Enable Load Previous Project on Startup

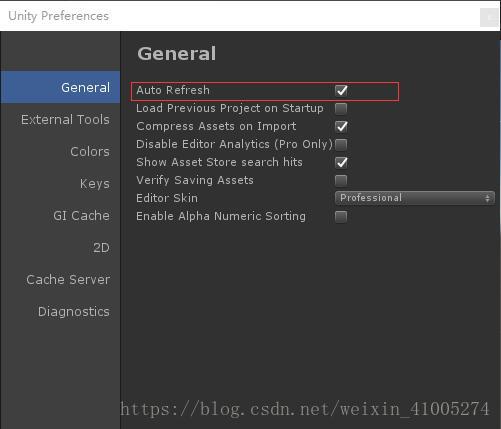[341, 108]
